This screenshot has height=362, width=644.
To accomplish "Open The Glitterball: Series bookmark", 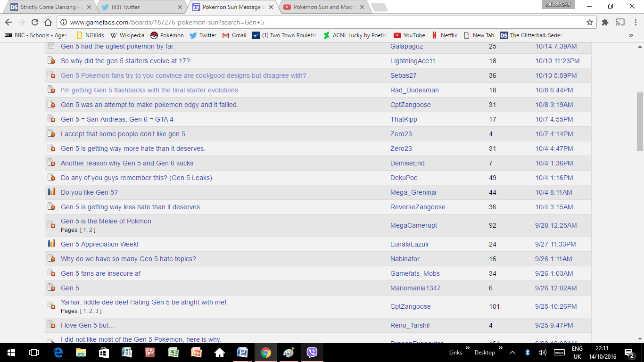I will (x=531, y=35).
